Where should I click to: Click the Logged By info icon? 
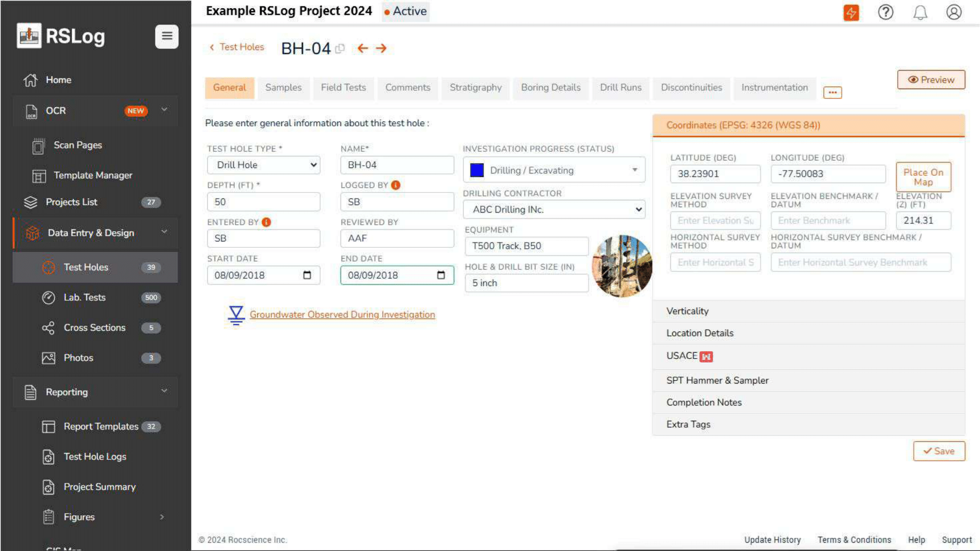click(396, 185)
